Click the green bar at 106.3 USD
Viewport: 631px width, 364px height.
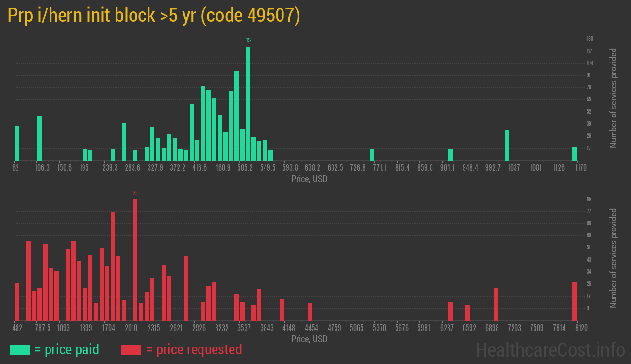40,138
